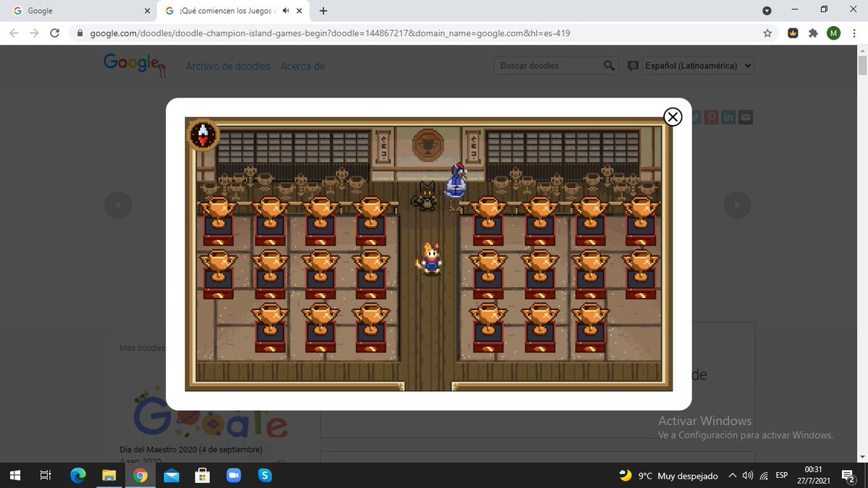Go to the previous doodle arrow

[118, 205]
